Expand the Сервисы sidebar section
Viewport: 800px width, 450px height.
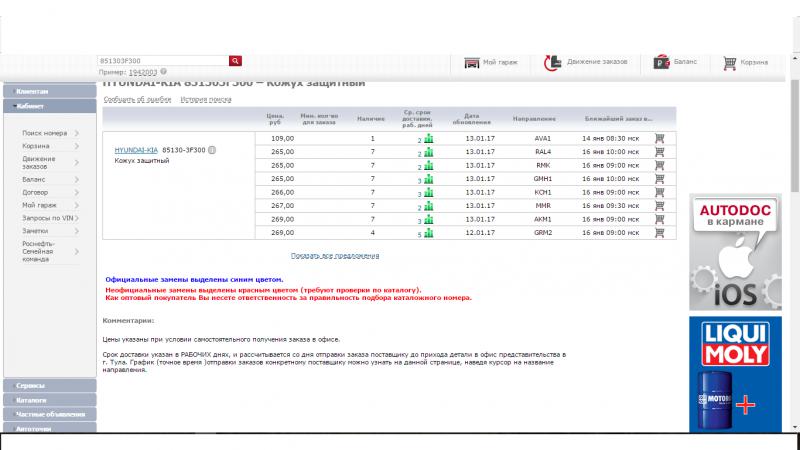pos(49,386)
